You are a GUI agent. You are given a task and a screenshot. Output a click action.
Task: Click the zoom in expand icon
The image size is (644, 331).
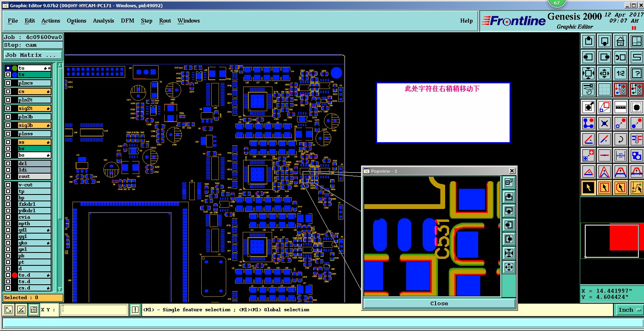tap(588, 73)
